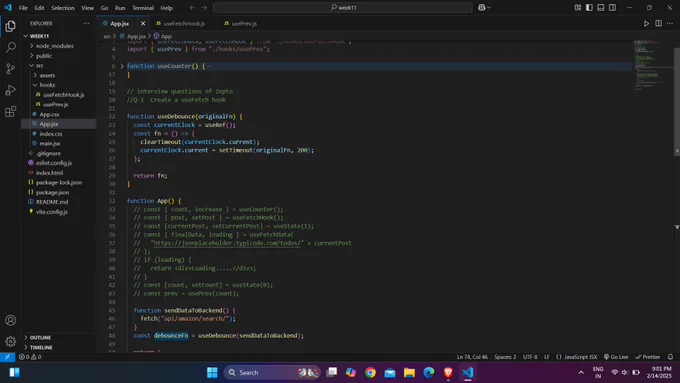The width and height of the screenshot is (680, 383).
Task: Open the Help menu
Action: [x=167, y=8]
